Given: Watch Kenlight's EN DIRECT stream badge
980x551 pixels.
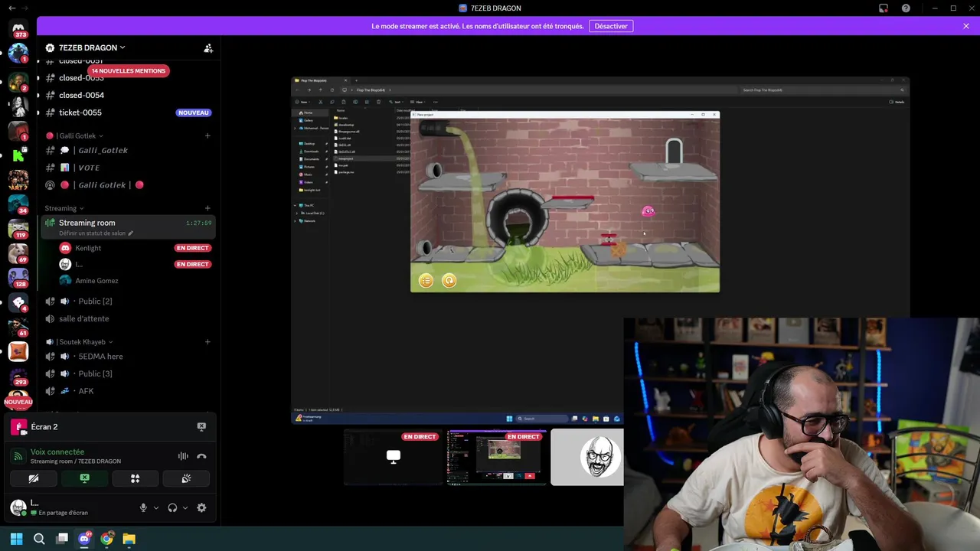Looking at the screenshot, I should (x=192, y=248).
